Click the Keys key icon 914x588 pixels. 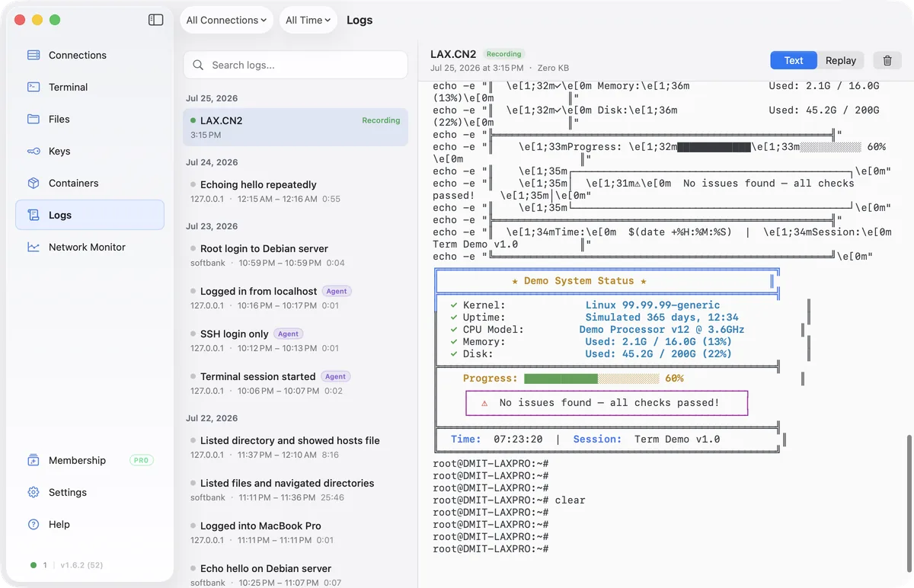[34, 151]
